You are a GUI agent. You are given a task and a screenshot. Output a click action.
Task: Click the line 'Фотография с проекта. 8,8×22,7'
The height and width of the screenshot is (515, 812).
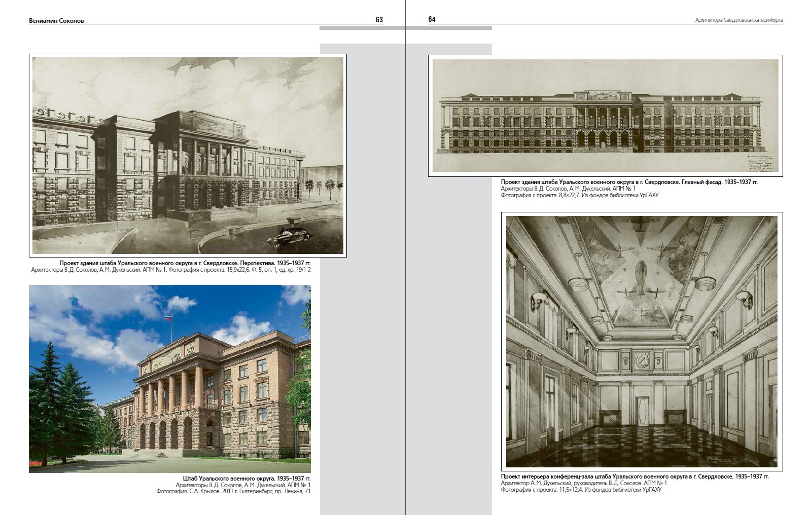[579, 195]
